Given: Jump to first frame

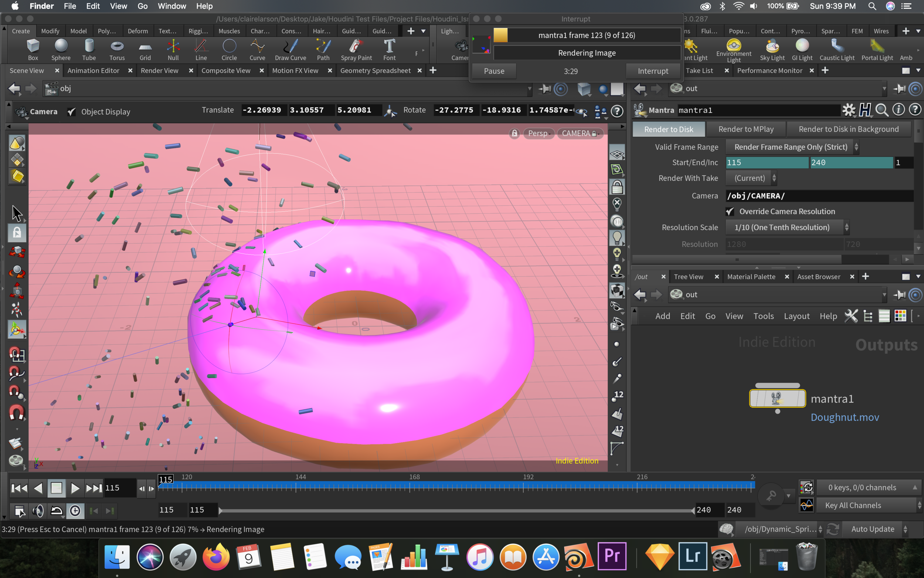Looking at the screenshot, I should (x=19, y=488).
